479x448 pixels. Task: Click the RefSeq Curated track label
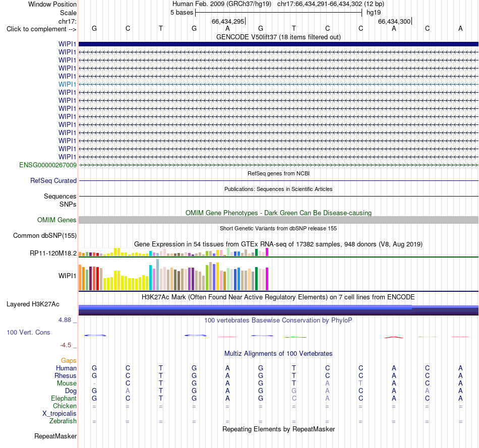(x=53, y=180)
